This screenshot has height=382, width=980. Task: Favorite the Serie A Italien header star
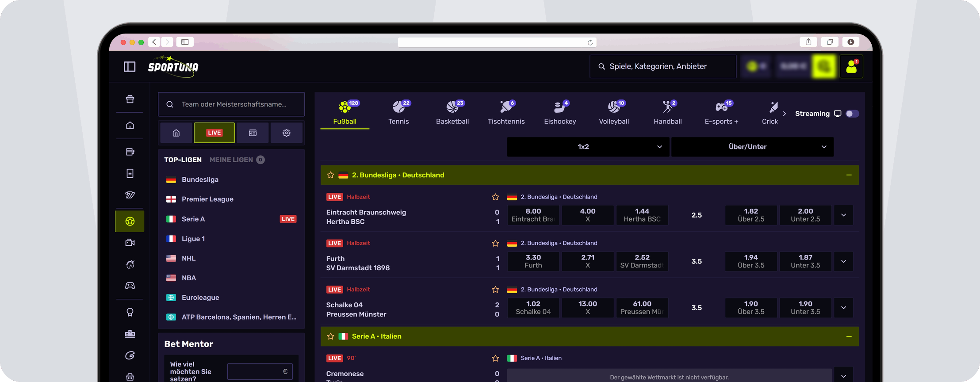point(330,336)
